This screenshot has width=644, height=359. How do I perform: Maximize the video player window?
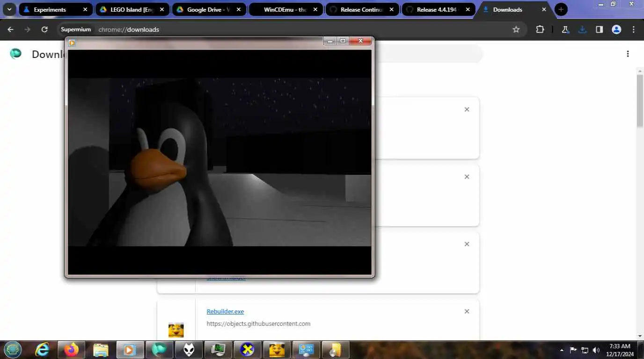(x=343, y=41)
